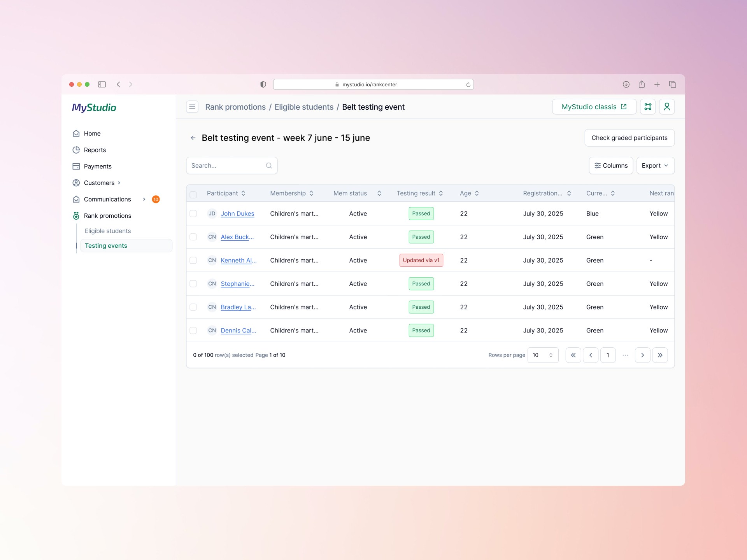Click the workflow icon next to MyStudio classis
747x560 pixels.
[x=648, y=107]
